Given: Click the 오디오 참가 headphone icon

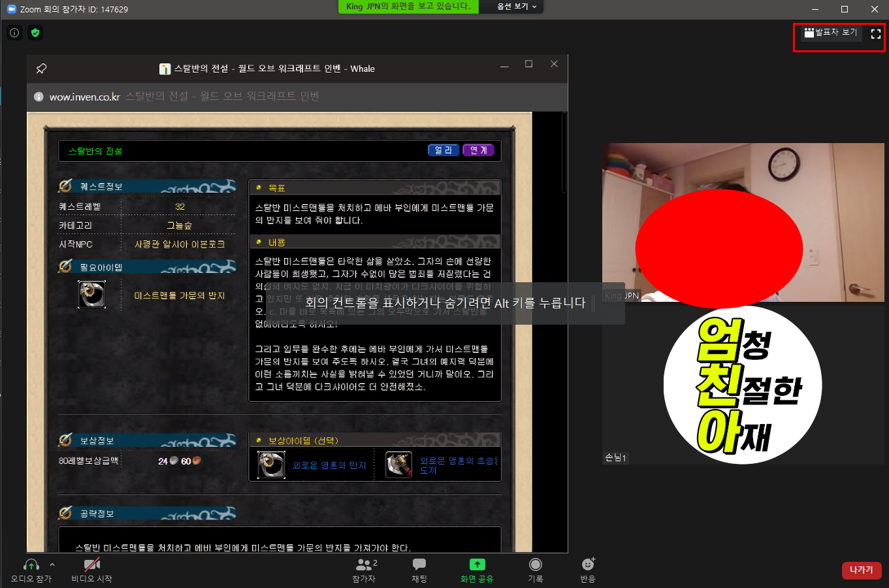Looking at the screenshot, I should (31, 564).
